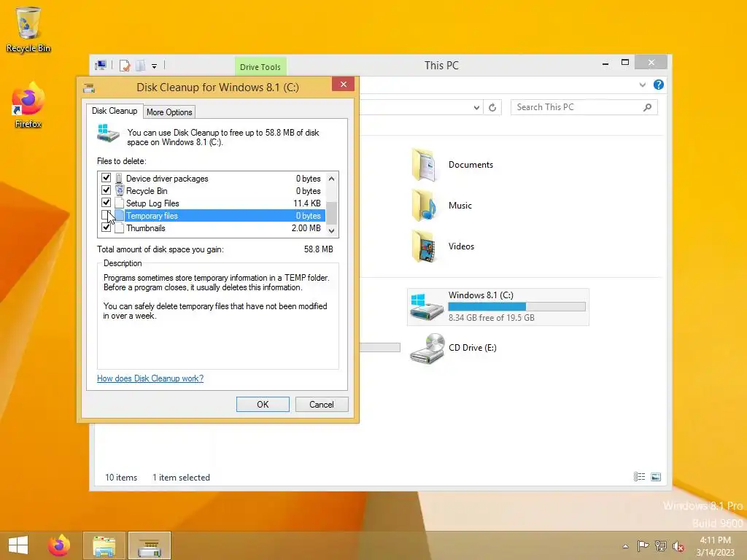The width and height of the screenshot is (747, 560).
Task: Check the Temporary files checkbox
Action: point(107,215)
